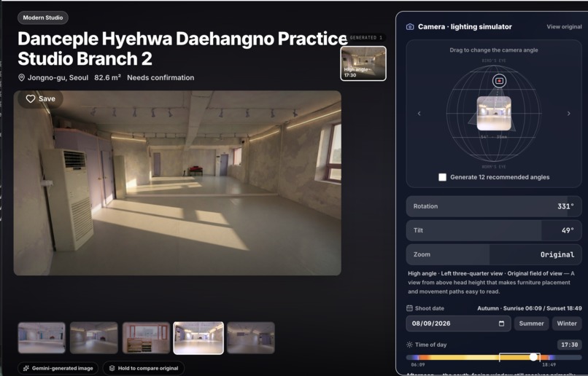This screenshot has height=376, width=588.
Task: Click the heart icon on Save
Action: [31, 99]
